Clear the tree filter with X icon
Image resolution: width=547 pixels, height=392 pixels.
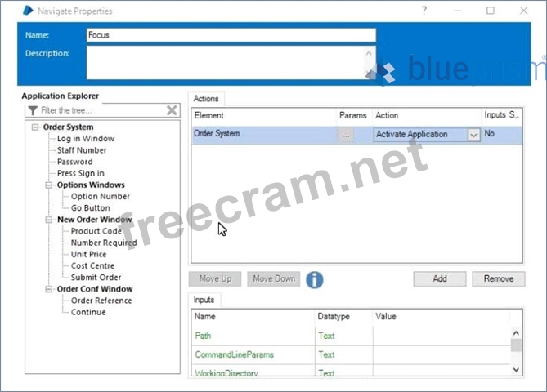[x=172, y=110]
